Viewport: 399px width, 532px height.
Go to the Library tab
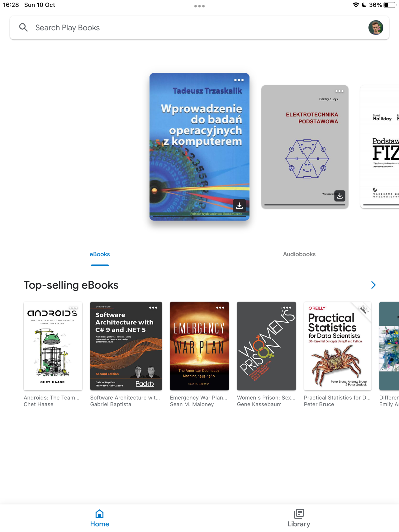click(299, 518)
